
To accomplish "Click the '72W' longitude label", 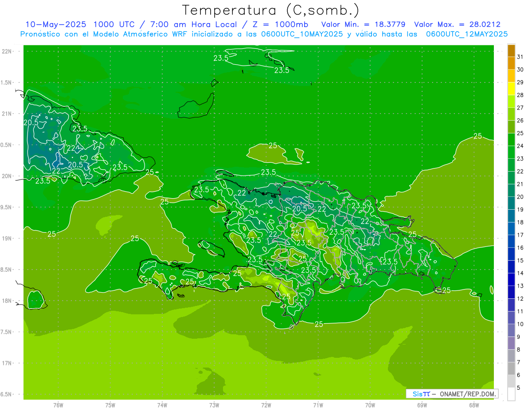I will click(266, 405).
